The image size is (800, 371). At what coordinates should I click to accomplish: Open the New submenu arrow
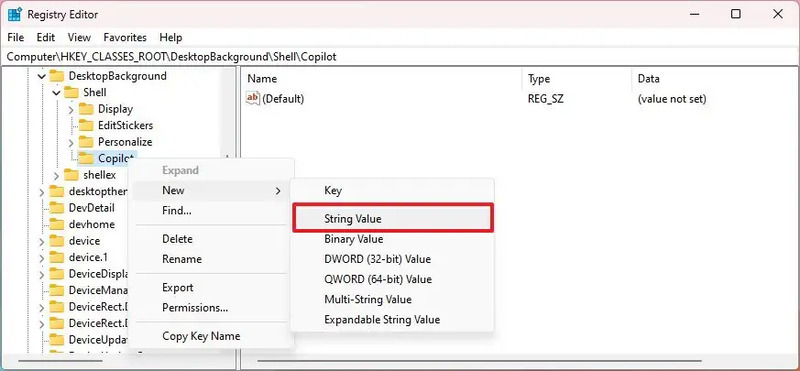pyautogui.click(x=278, y=191)
